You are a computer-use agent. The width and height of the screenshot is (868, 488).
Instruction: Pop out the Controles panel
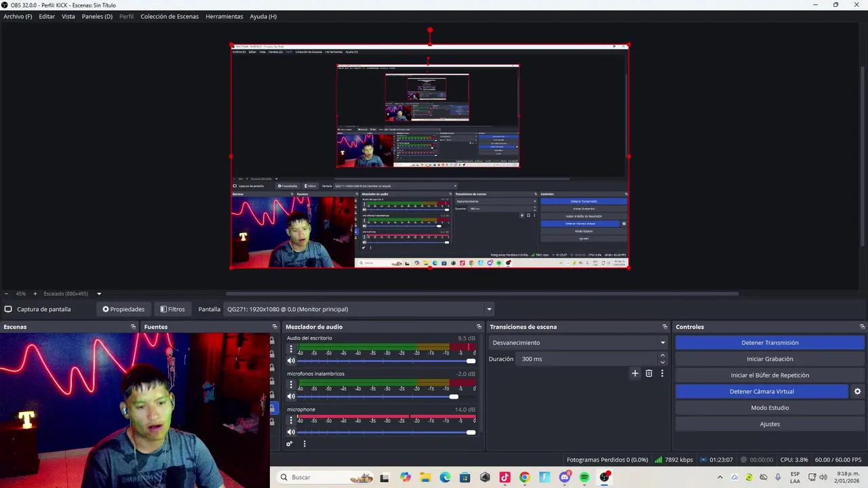point(862,327)
